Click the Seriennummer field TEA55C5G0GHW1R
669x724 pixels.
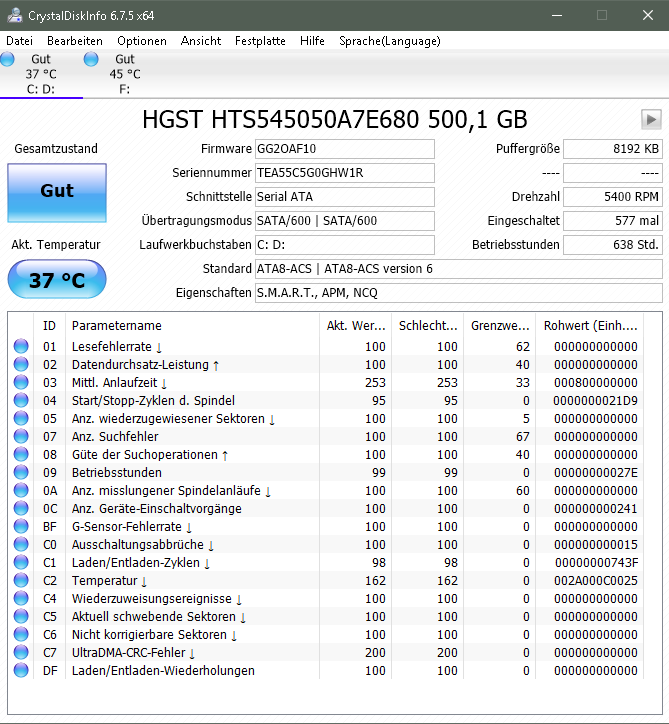coord(344,173)
